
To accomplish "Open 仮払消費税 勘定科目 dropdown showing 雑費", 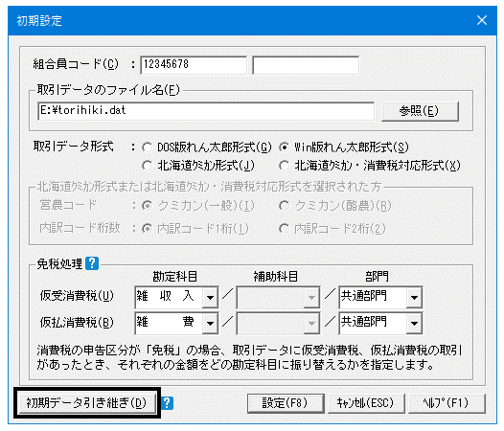I will pyautogui.click(x=210, y=323).
